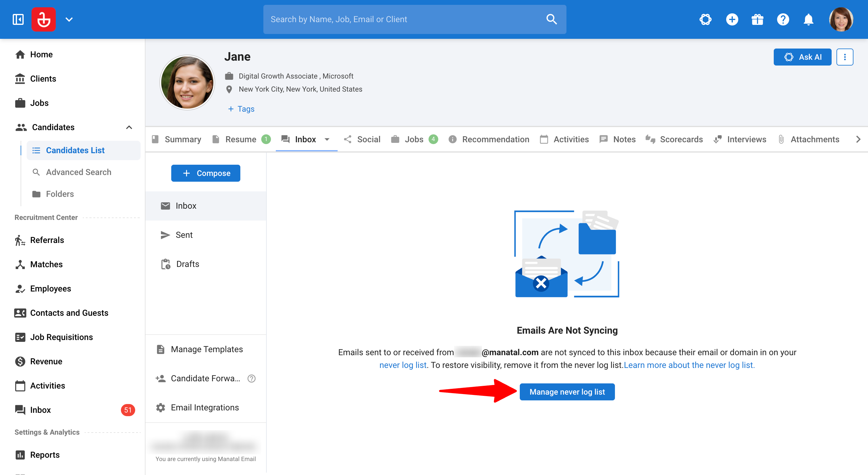Open the Resume tab

241,139
